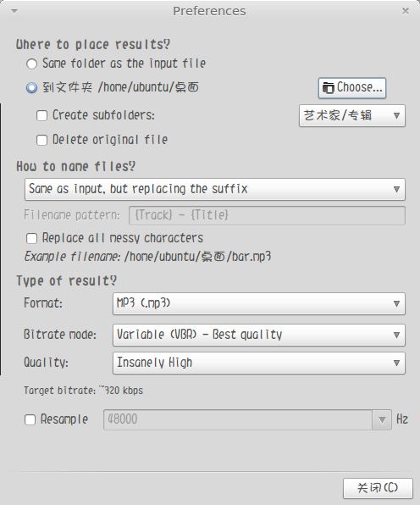Toggle Replace all messy characters
420x505 pixels.
(x=31, y=239)
